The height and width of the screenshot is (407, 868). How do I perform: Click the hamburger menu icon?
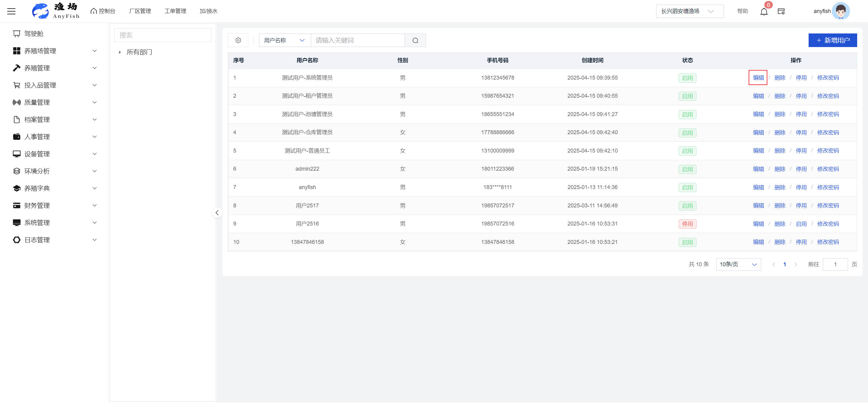tap(11, 11)
